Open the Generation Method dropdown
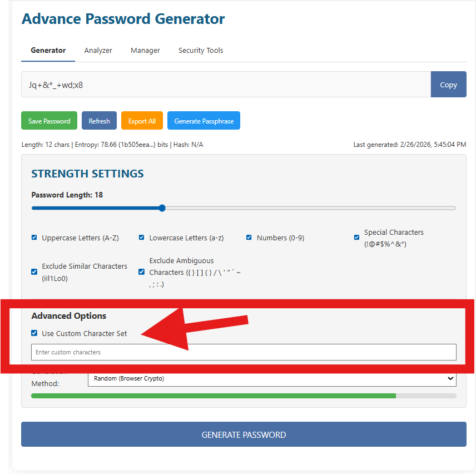Screen dimensions: 476x474 pos(271,378)
